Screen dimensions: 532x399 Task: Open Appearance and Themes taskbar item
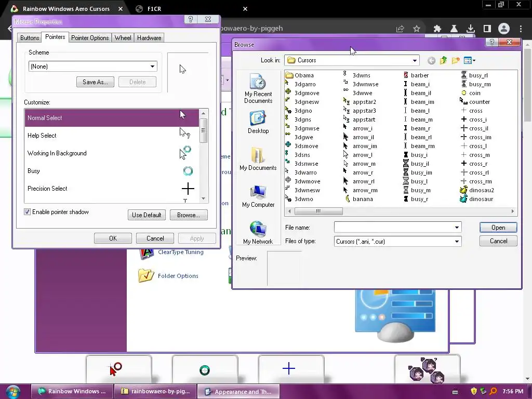[238, 392]
